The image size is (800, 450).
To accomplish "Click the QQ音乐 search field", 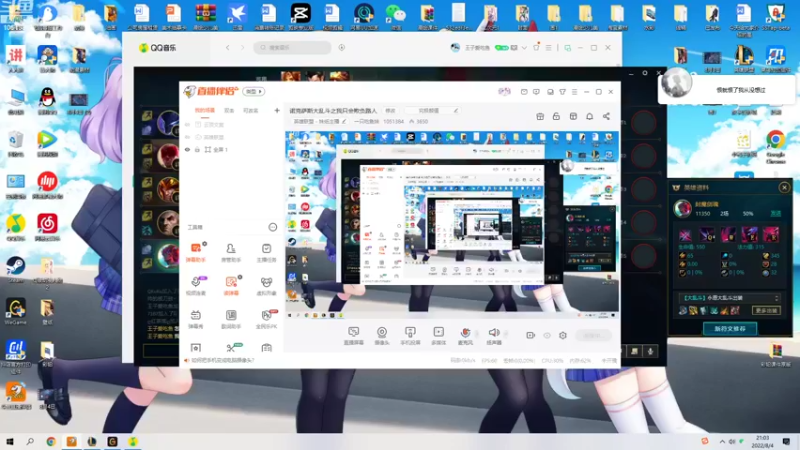I will click(292, 47).
